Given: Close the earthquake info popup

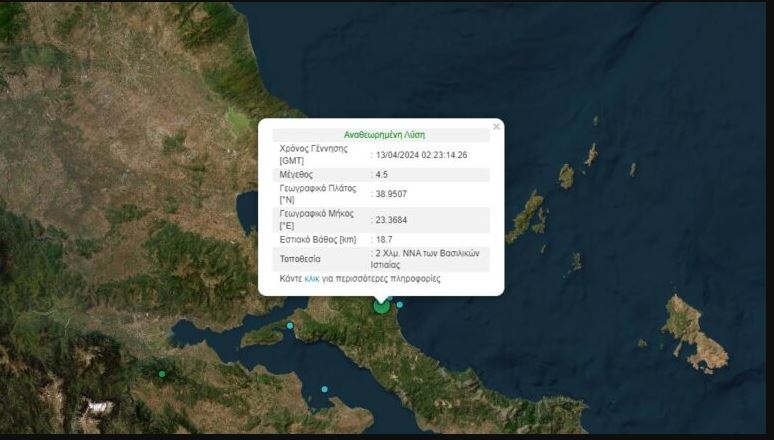Looking at the screenshot, I should pyautogui.click(x=496, y=127).
